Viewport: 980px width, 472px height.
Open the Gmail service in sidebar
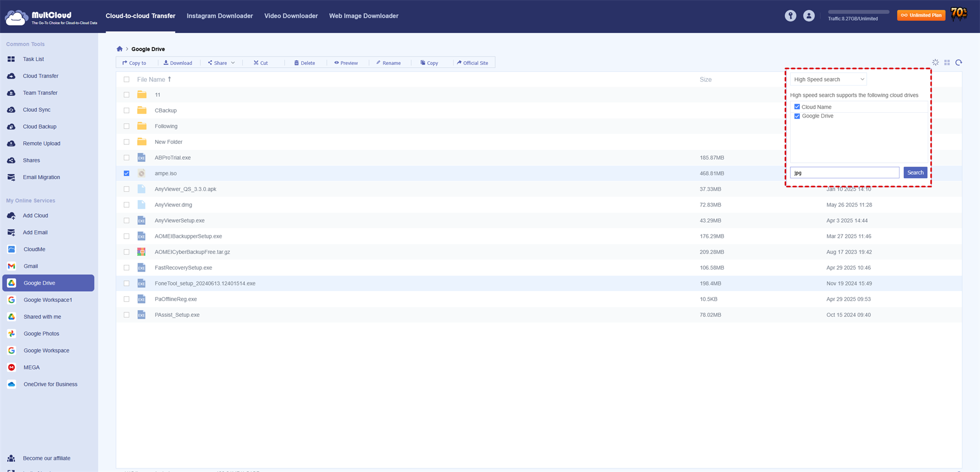click(30, 266)
